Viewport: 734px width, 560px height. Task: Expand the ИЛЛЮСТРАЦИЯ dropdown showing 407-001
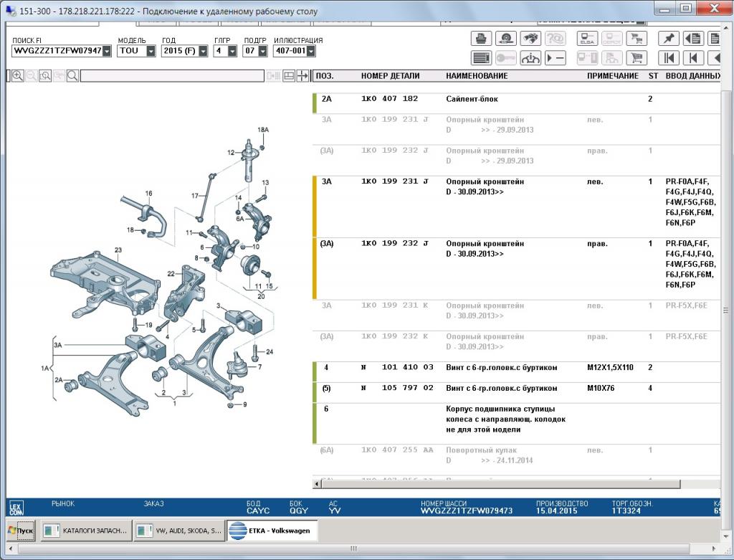tap(311, 51)
